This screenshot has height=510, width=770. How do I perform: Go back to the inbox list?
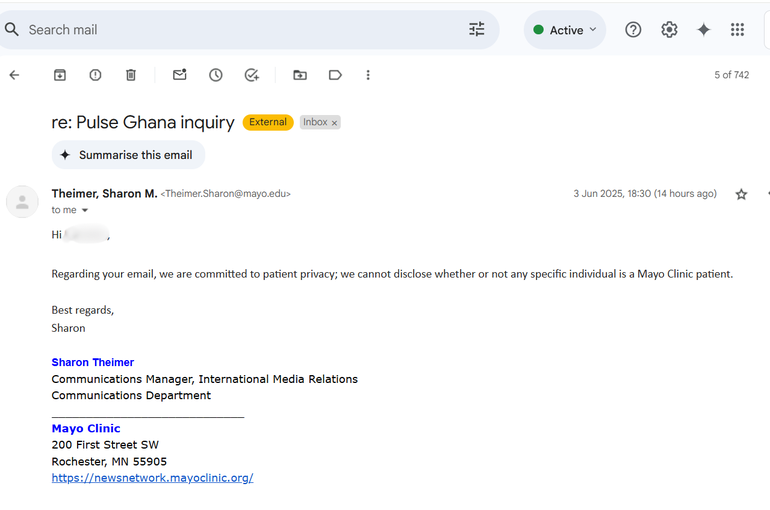14,75
